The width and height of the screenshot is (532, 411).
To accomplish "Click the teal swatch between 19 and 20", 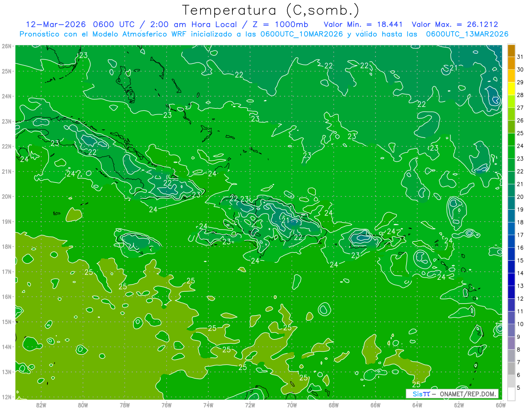I will coord(511,203).
